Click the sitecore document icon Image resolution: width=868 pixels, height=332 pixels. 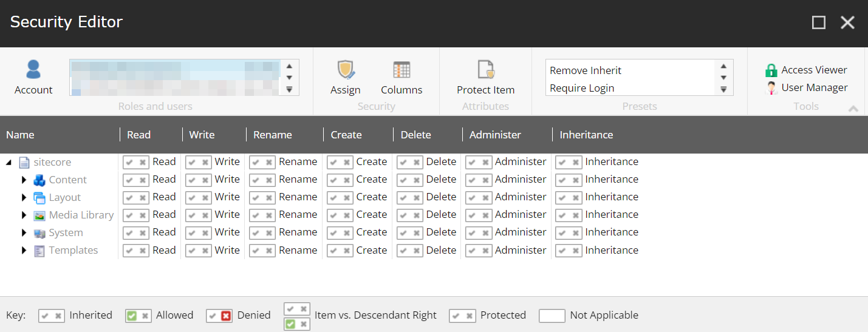(x=24, y=162)
